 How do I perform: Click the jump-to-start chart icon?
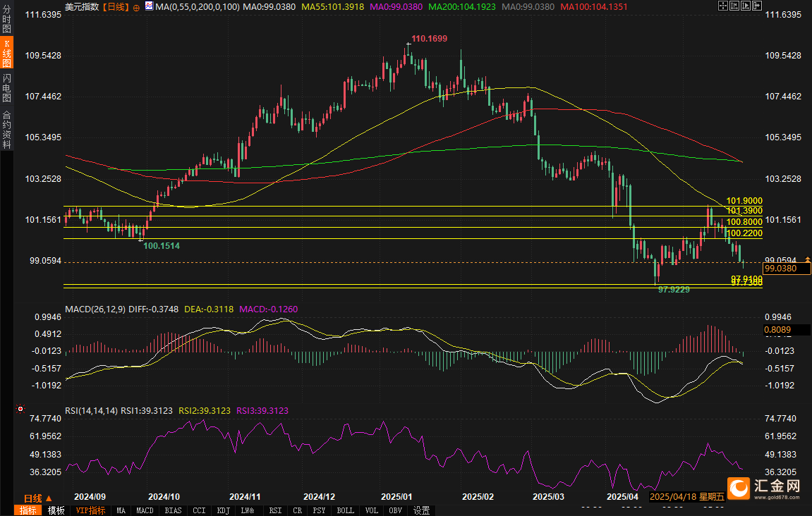pyautogui.click(x=734, y=6)
